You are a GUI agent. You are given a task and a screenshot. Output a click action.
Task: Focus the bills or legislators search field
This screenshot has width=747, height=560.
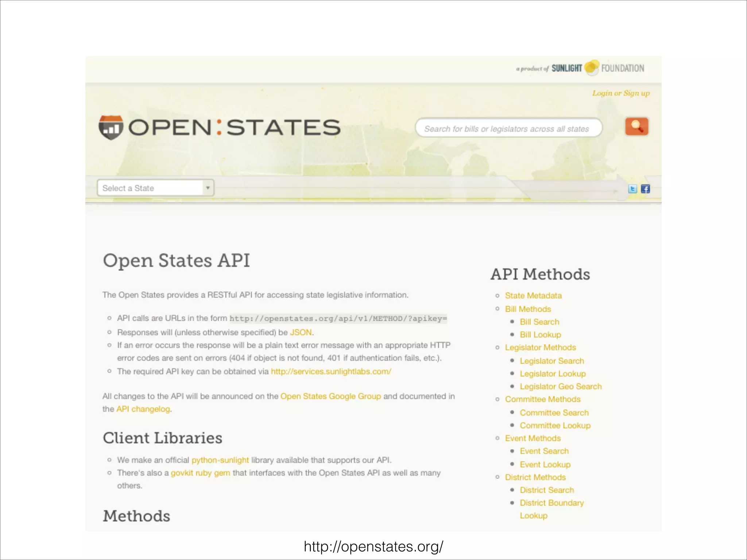508,128
